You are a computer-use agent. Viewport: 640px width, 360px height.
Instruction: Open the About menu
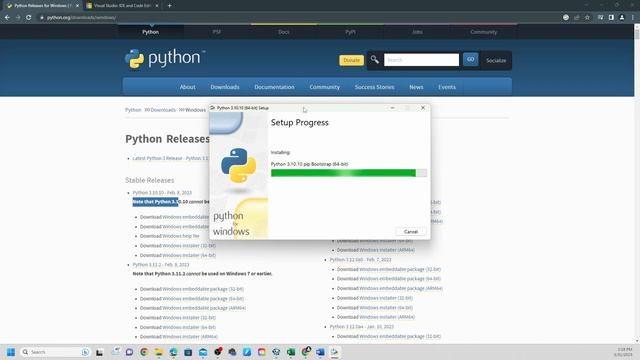(187, 87)
